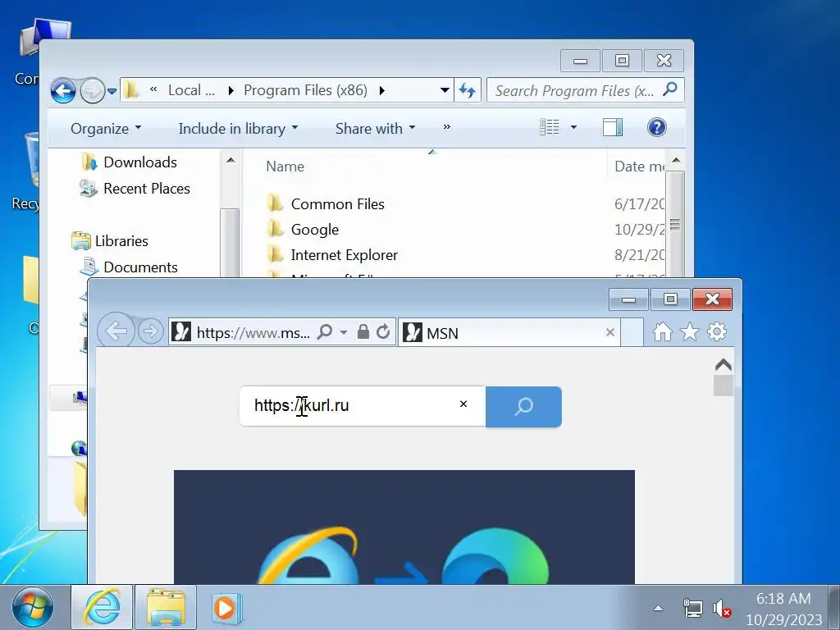
Task: Select Downloads in the navigation pane
Action: [140, 162]
